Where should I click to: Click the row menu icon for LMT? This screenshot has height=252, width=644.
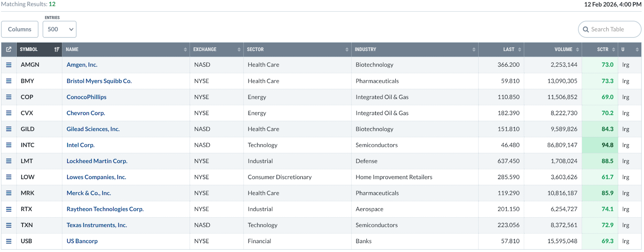[8, 161]
